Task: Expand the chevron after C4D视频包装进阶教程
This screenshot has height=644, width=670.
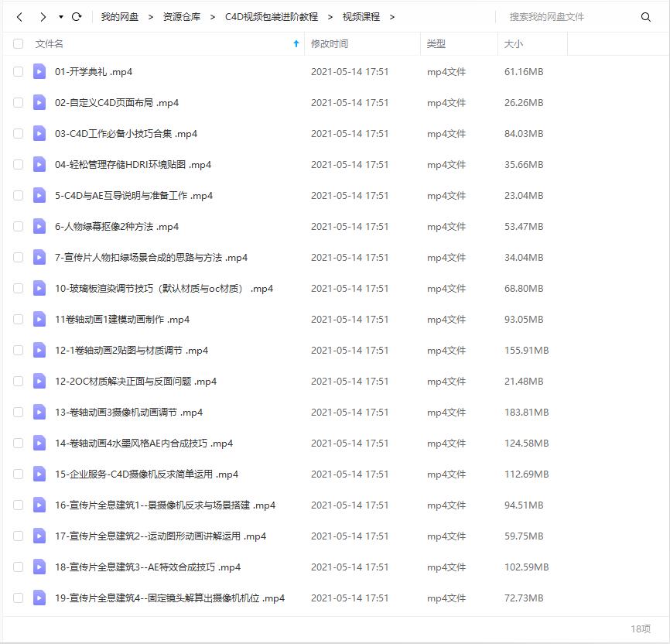Action: tap(330, 17)
